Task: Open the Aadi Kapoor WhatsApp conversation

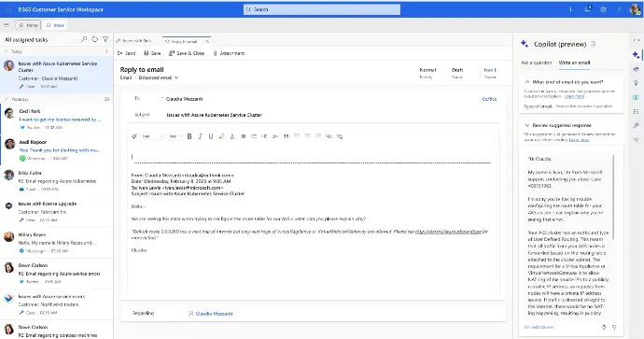Action: tap(57, 150)
